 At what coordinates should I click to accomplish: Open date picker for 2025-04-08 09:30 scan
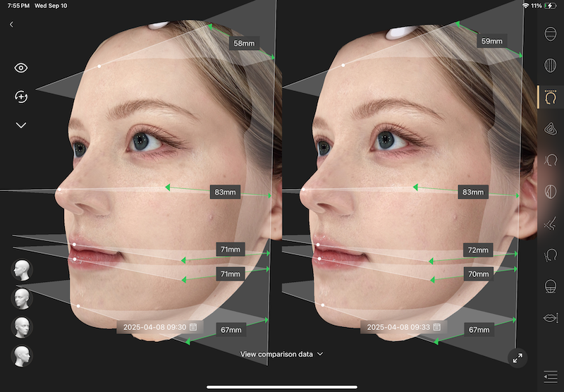coord(160,327)
